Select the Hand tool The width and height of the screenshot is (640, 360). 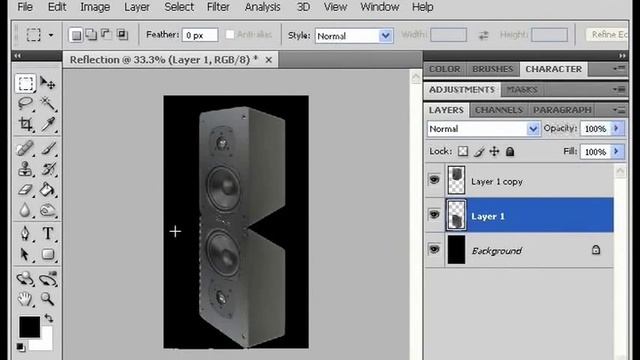25,299
